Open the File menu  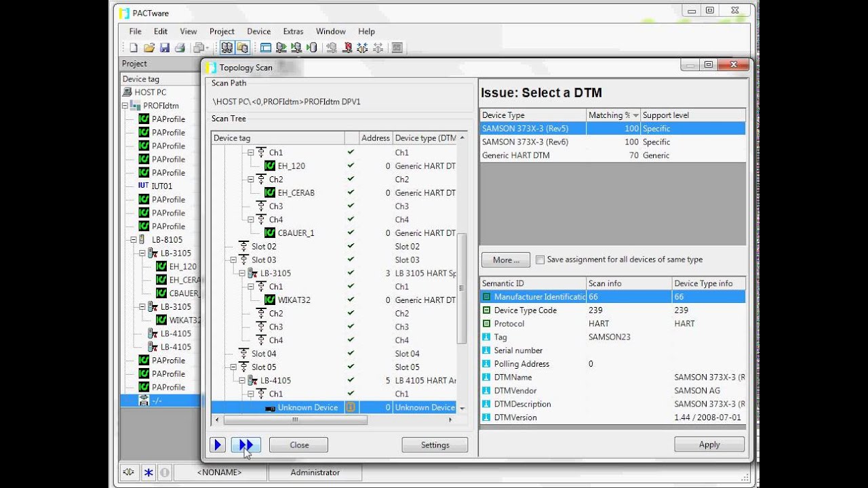(x=136, y=31)
